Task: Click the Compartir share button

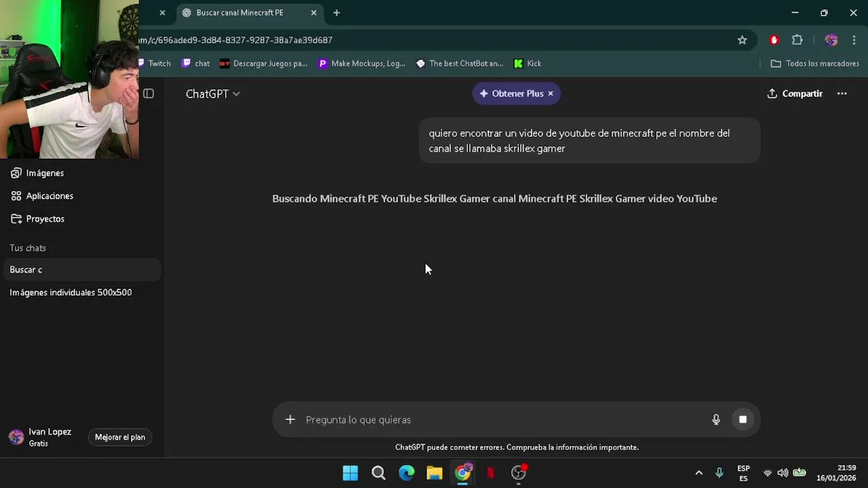Action: click(x=795, y=94)
